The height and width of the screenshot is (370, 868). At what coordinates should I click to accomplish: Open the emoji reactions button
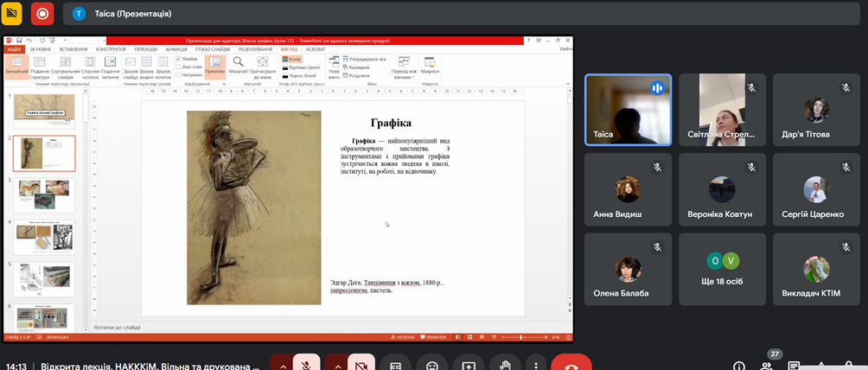[x=431, y=365]
